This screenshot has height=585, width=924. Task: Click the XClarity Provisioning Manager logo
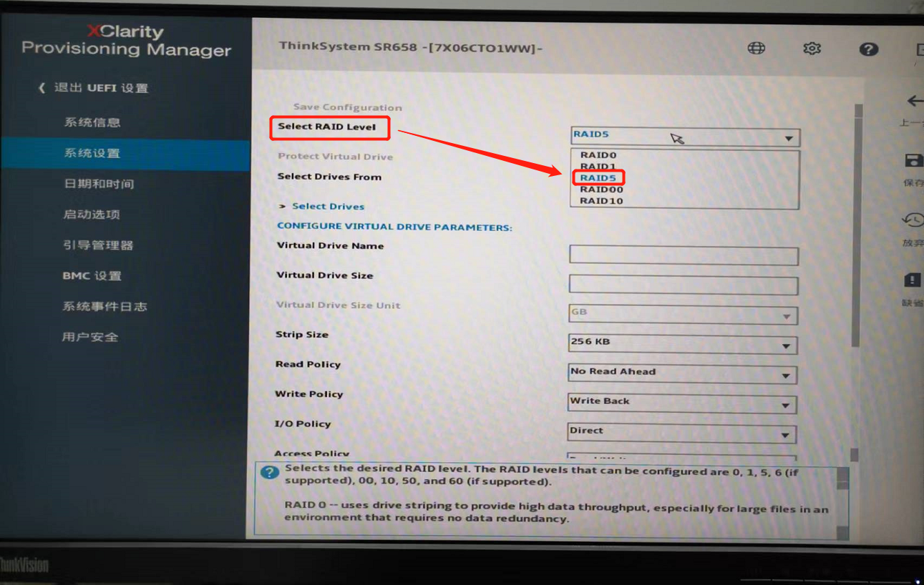click(x=127, y=41)
